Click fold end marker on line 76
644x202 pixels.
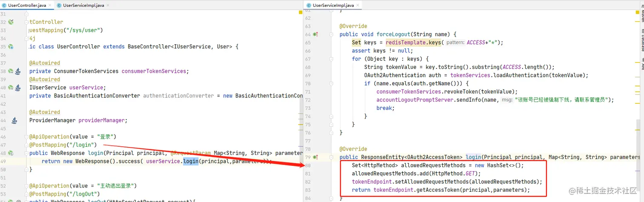[331, 133]
